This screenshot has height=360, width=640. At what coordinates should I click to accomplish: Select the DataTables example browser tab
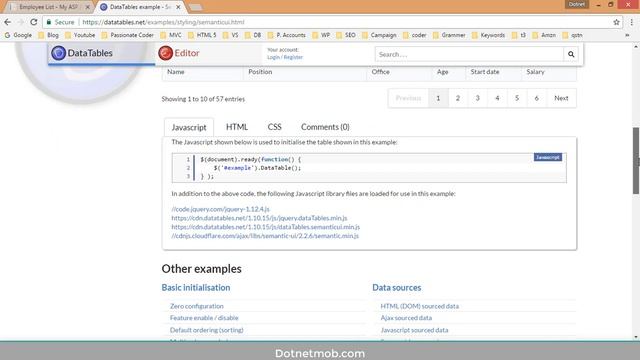tap(140, 7)
